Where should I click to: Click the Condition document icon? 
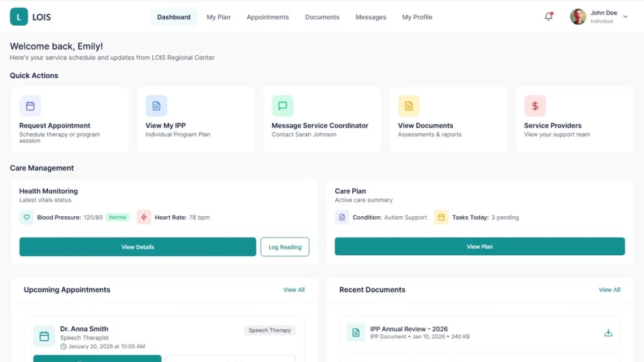(x=341, y=217)
